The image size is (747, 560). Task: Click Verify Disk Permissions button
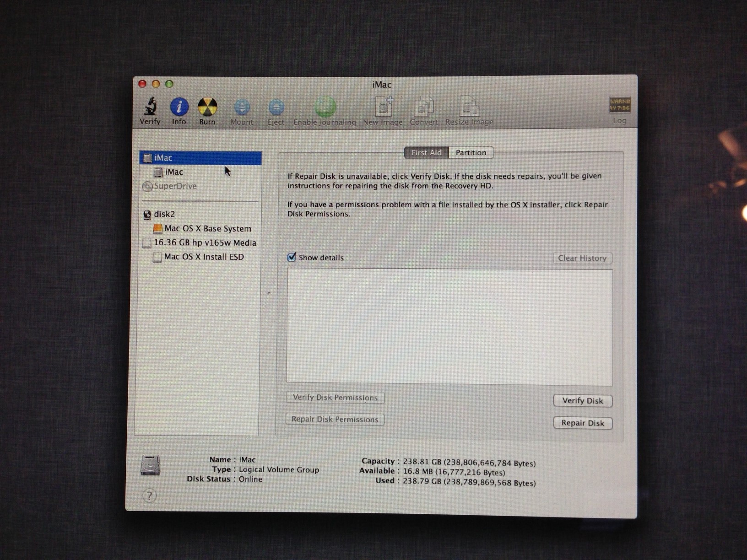pyautogui.click(x=335, y=398)
